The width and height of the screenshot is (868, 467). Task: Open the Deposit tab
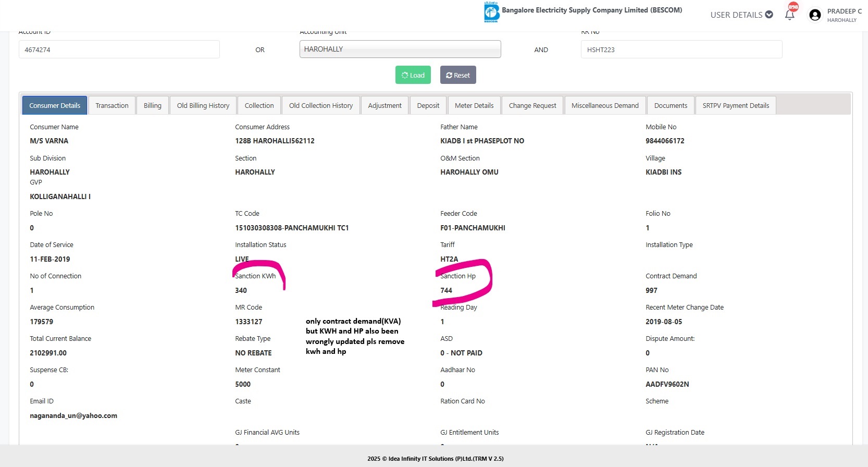click(428, 105)
